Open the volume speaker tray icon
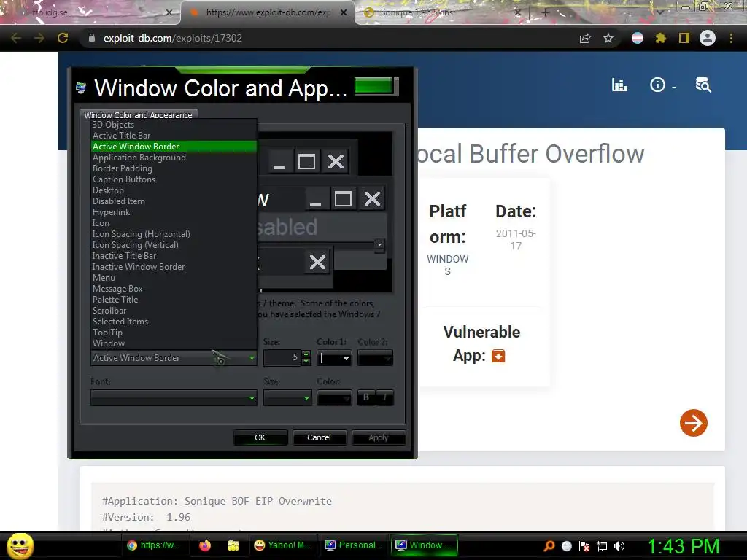 pyautogui.click(x=619, y=546)
